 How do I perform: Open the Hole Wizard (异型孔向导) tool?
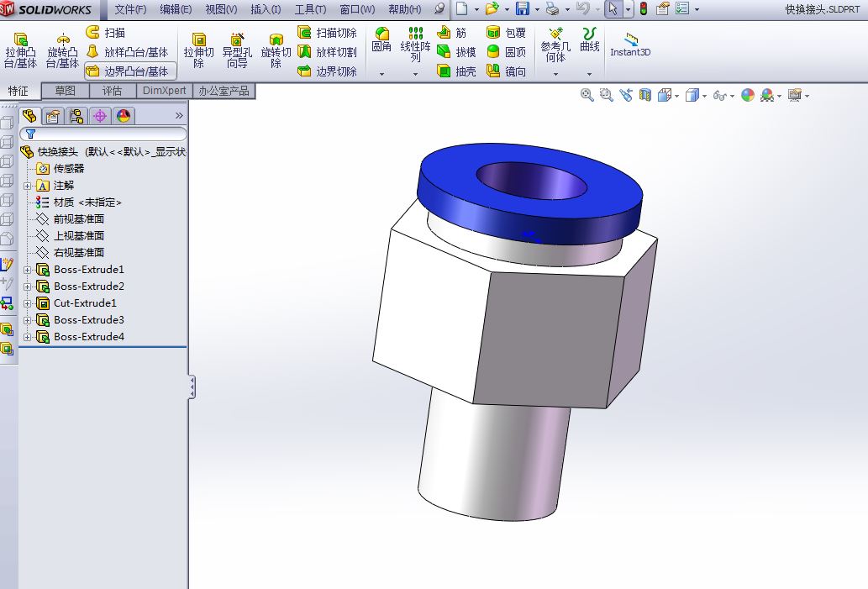(237, 50)
